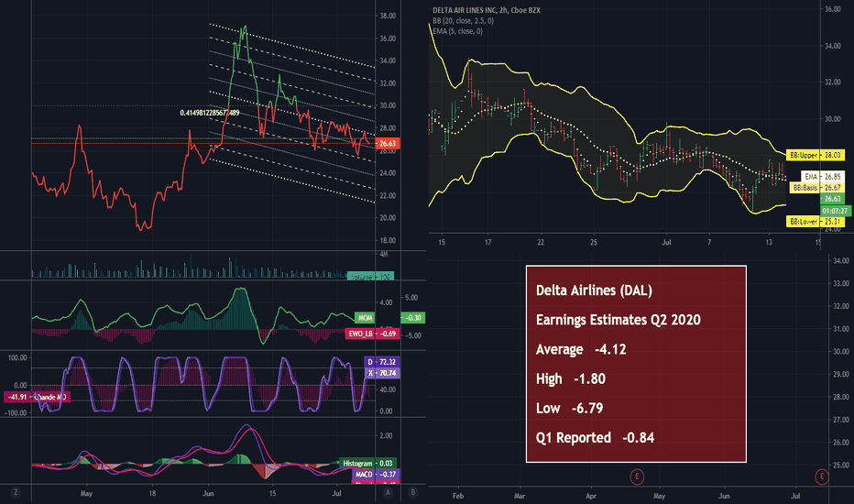The image size is (854, 504).
Task: Click the Feb label on the lower-right time axis
Action: coord(458,496)
